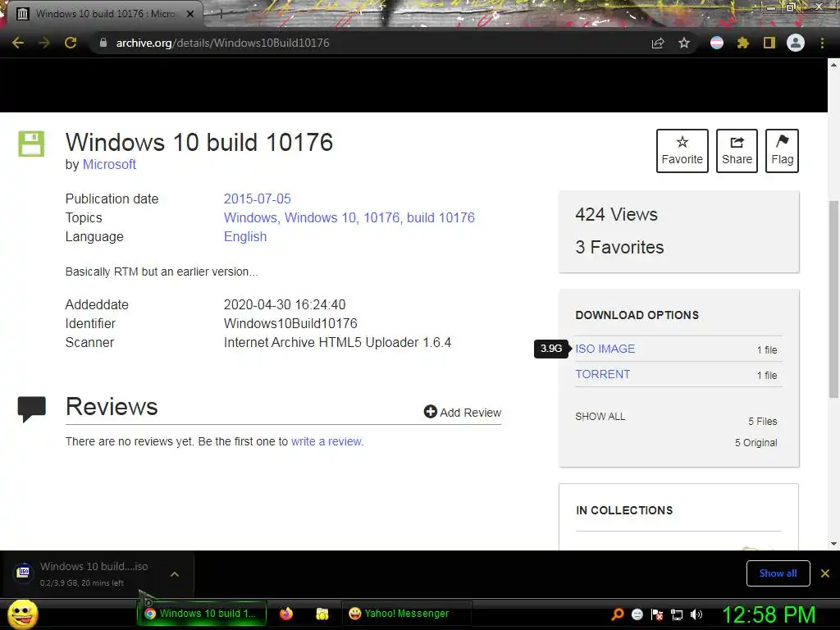Open the Microsoft creator link
The image size is (840, 630).
pyautogui.click(x=109, y=164)
